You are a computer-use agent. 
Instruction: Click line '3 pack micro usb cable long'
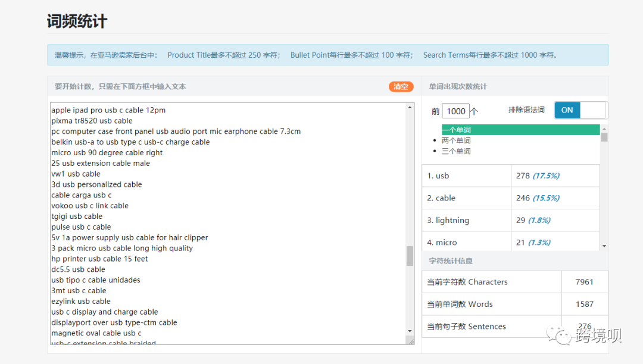tap(122, 249)
